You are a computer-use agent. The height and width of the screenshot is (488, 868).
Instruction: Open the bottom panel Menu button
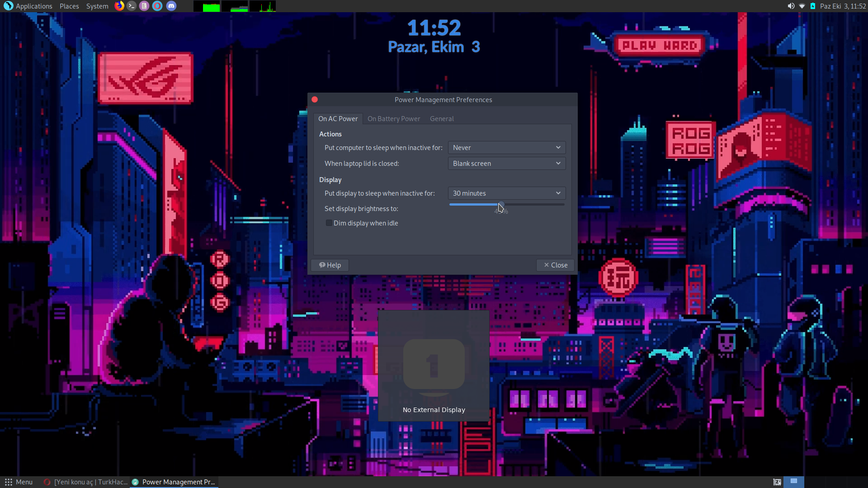point(19,482)
